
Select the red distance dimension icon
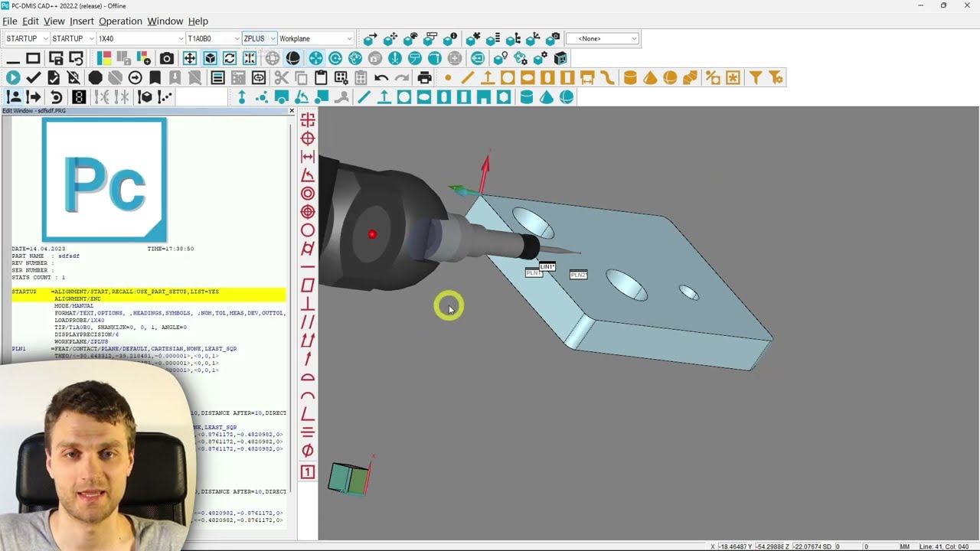coord(308,157)
